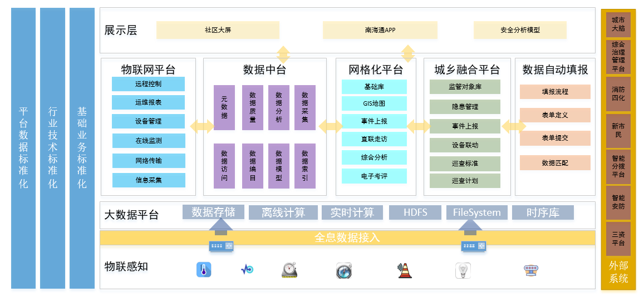Click the 隐患管理 item in 城乡融合平台
Screen dimensions: 644x297
[465, 106]
